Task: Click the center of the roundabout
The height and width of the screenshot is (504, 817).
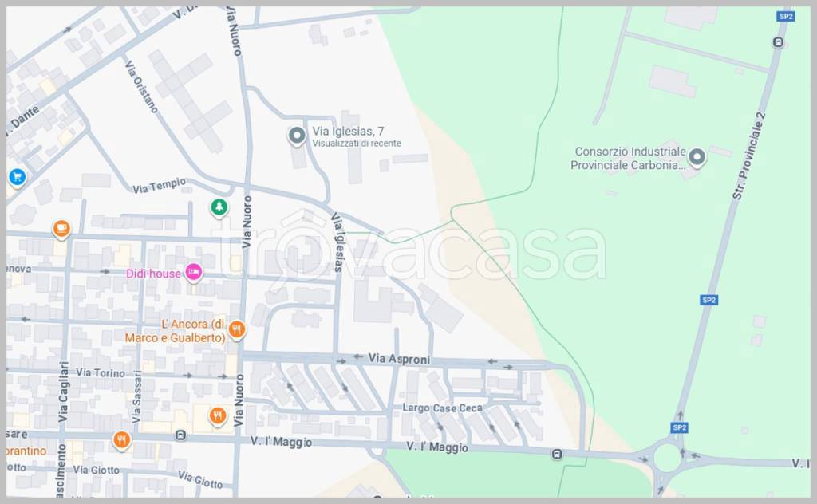Action: pyautogui.click(x=668, y=459)
